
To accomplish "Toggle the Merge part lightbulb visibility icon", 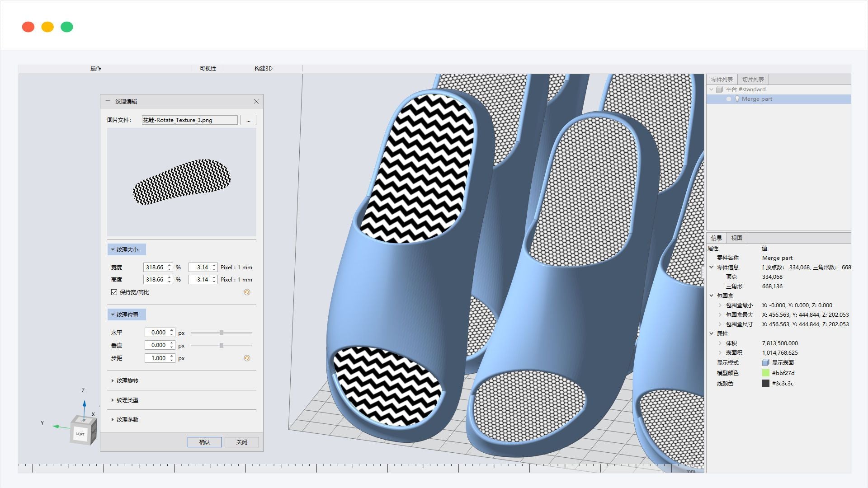I will (737, 99).
